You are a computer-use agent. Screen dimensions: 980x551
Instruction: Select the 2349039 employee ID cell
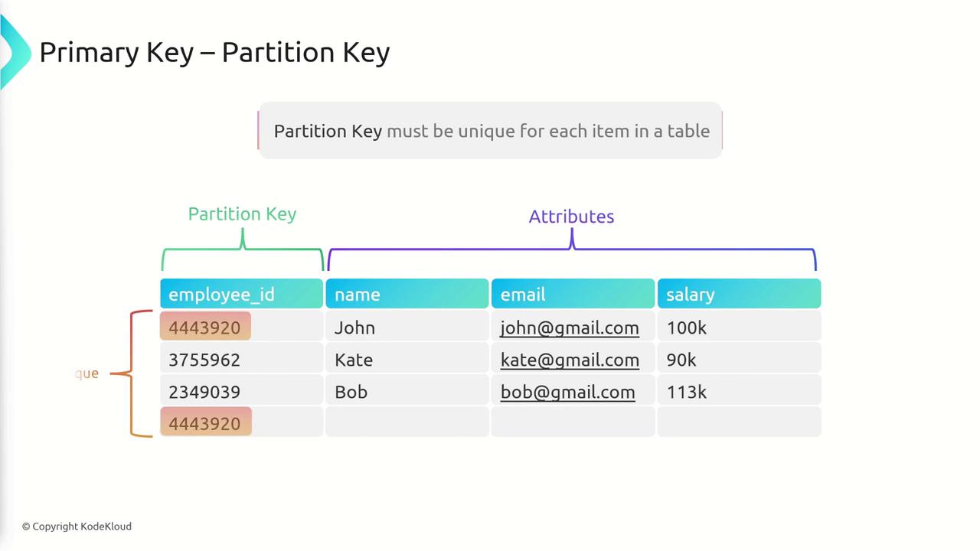click(x=204, y=392)
